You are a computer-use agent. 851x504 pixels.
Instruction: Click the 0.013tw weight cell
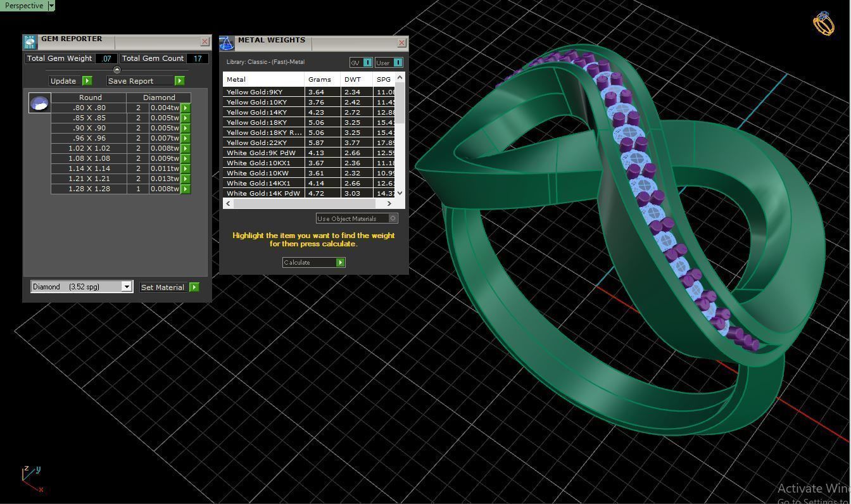(165, 179)
